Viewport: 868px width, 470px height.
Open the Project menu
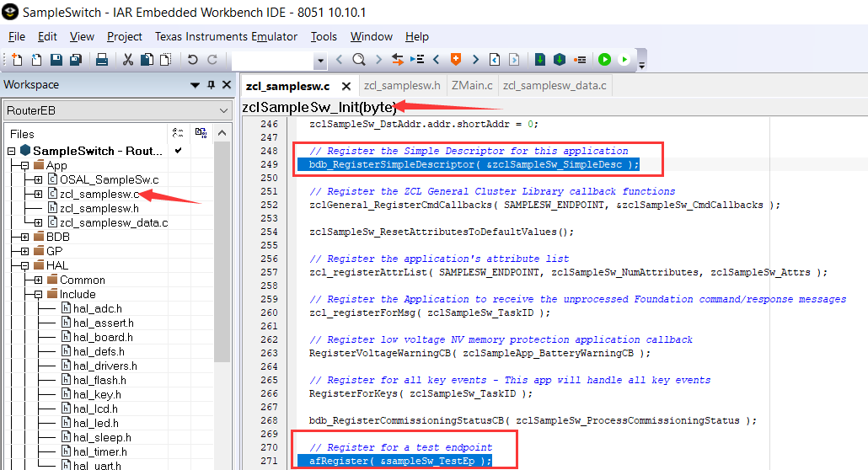click(125, 36)
